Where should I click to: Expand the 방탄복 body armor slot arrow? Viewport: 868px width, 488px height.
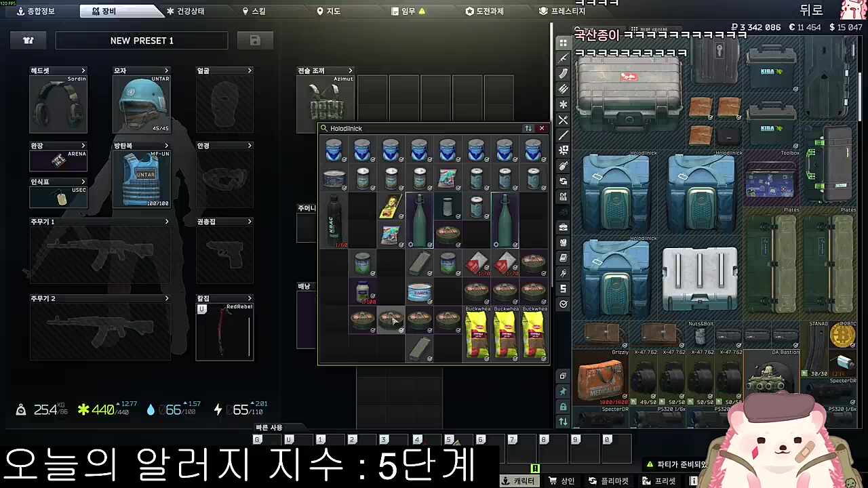[x=166, y=146]
